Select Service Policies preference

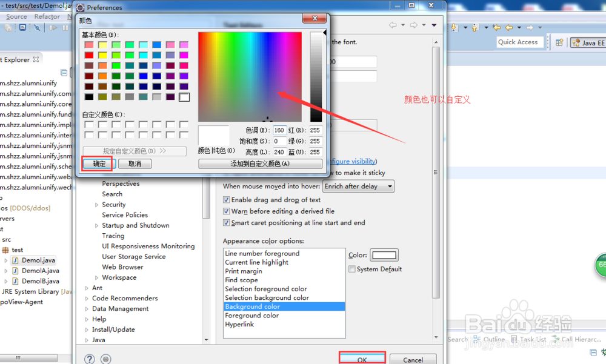click(125, 215)
